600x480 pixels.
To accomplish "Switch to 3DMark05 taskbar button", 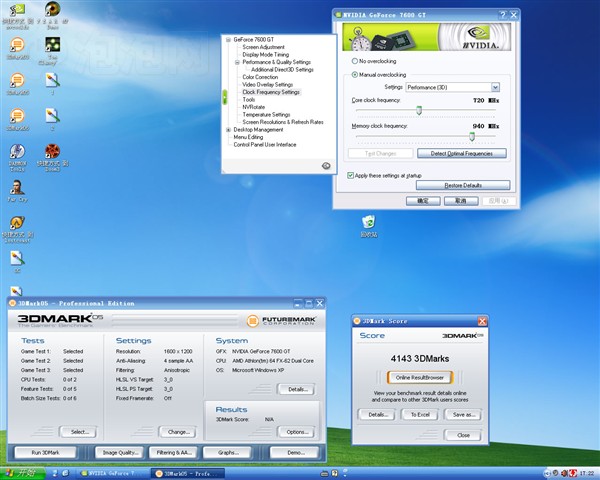I will [188, 473].
